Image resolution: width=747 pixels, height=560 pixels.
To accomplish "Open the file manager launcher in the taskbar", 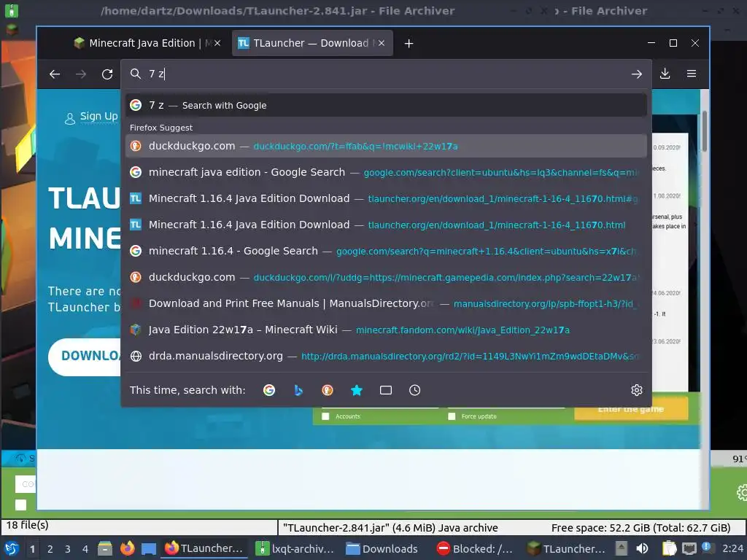I will [x=105, y=548].
